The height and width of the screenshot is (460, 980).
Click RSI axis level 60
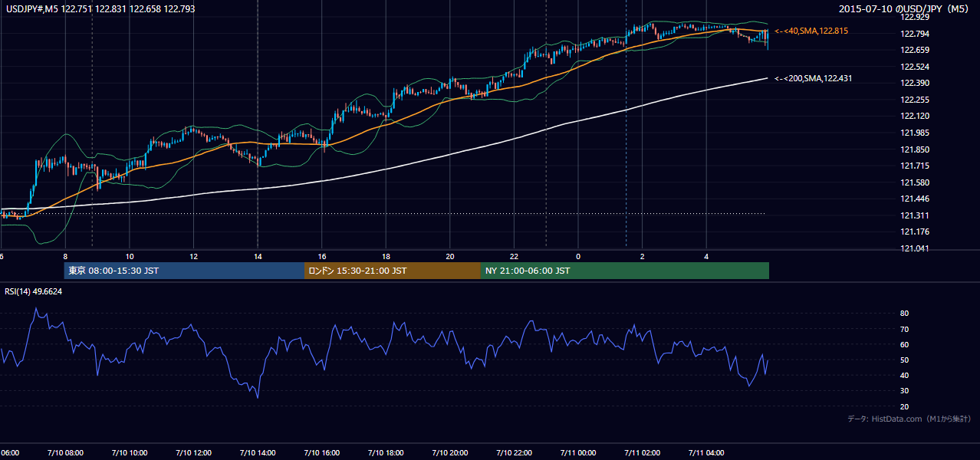904,344
